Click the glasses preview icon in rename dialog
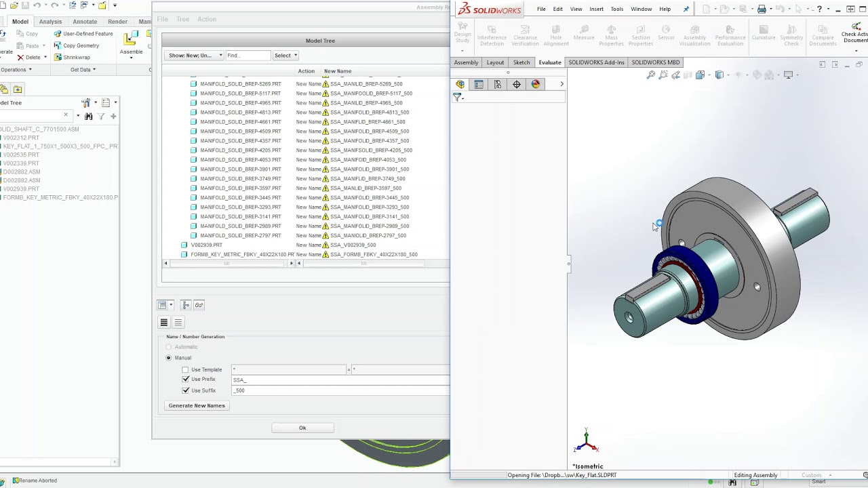The height and width of the screenshot is (488, 868). (199, 305)
